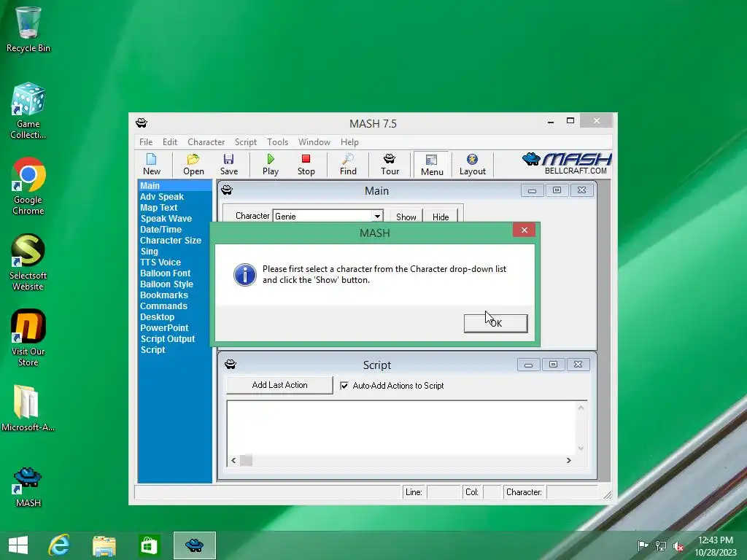Open the Edit menu
747x560 pixels.
(x=169, y=142)
